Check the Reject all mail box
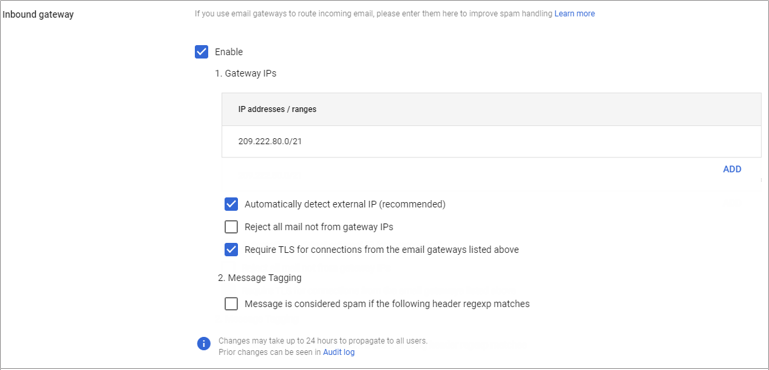The width and height of the screenshot is (769, 370). pyautogui.click(x=231, y=227)
